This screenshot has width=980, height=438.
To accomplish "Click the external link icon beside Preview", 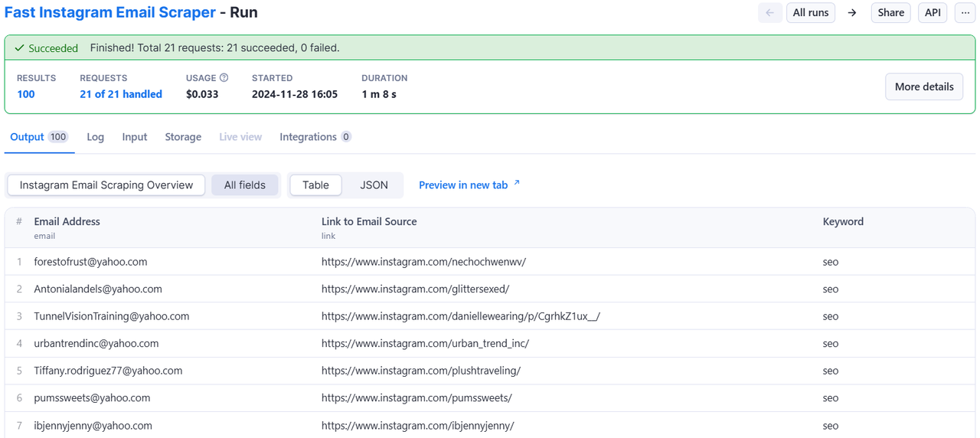I will [517, 184].
